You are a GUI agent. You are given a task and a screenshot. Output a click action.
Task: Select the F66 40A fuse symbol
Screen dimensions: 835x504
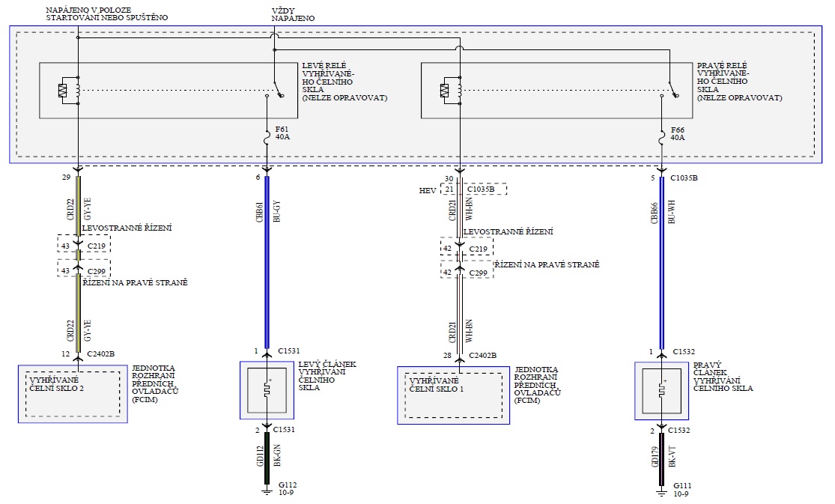pyautogui.click(x=662, y=139)
